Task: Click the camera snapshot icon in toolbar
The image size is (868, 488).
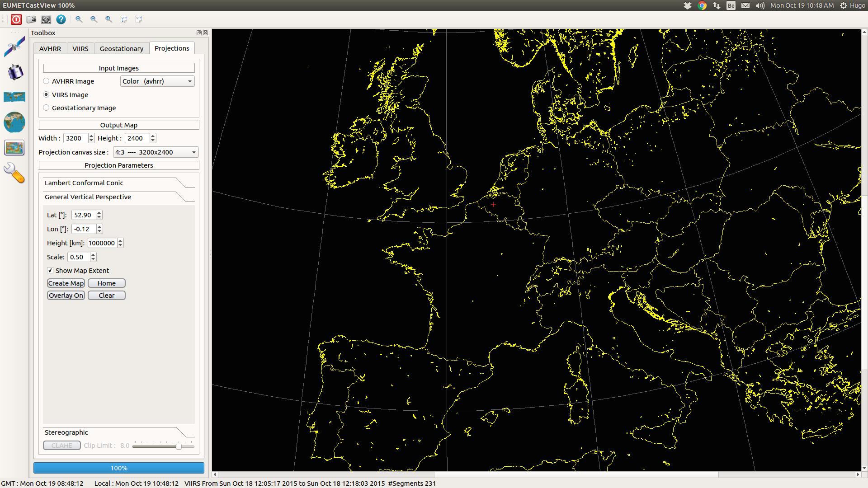Action: 31,19
